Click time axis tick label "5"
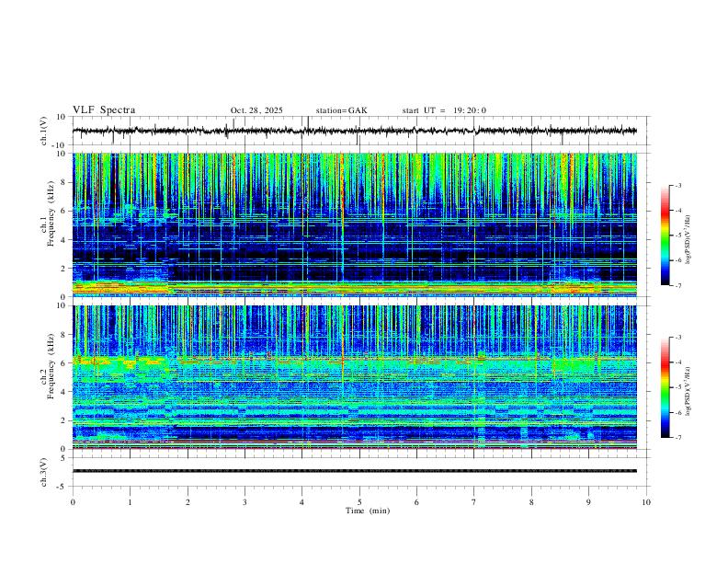Screen dimensions: 728x563 pos(359,502)
